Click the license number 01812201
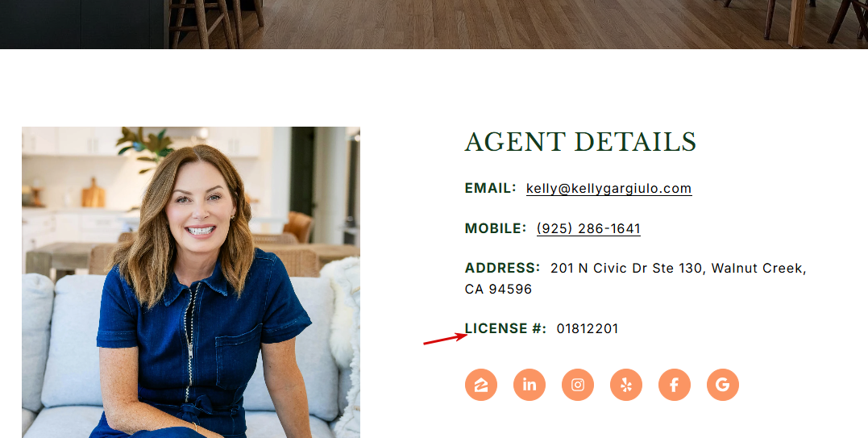Image resolution: width=868 pixels, height=438 pixels. coord(588,329)
